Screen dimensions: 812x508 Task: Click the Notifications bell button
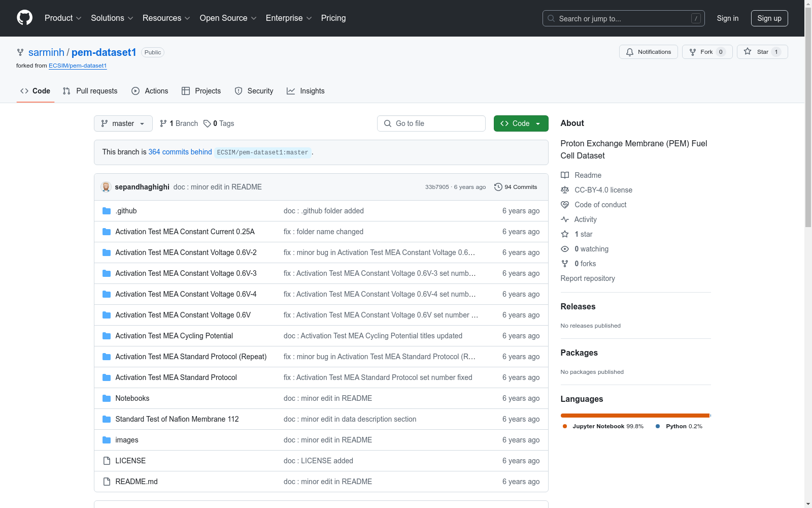click(648, 52)
